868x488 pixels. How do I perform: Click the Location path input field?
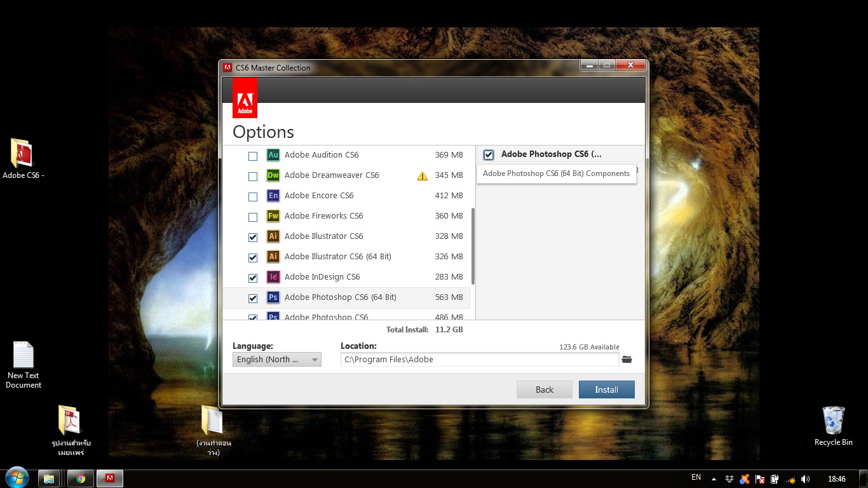click(x=480, y=360)
